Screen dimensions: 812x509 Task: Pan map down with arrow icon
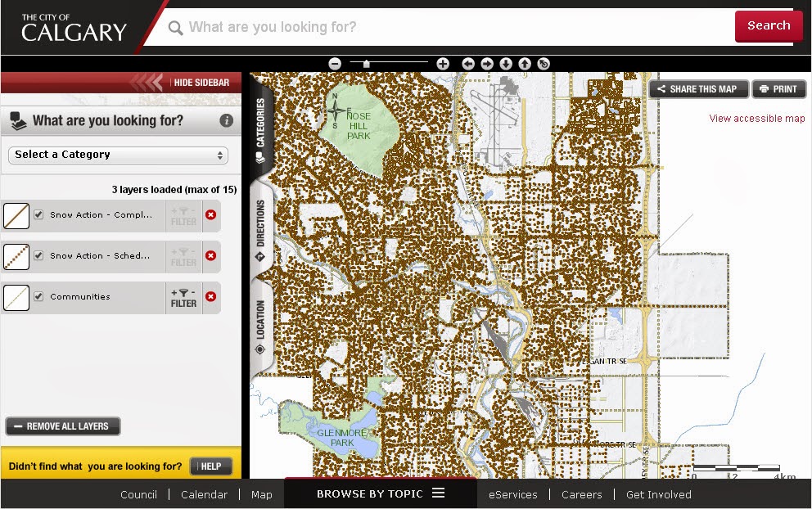[x=506, y=64]
